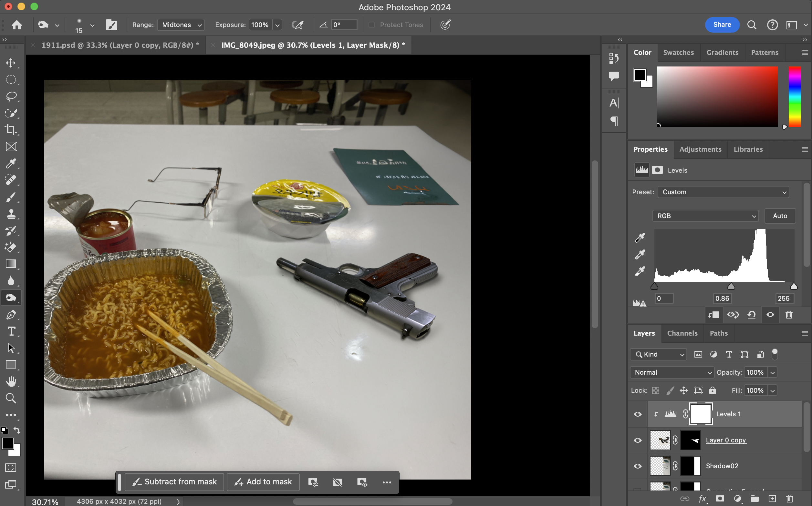Enable the Protect Tones checkbox
This screenshot has width=812, height=506.
372,25
